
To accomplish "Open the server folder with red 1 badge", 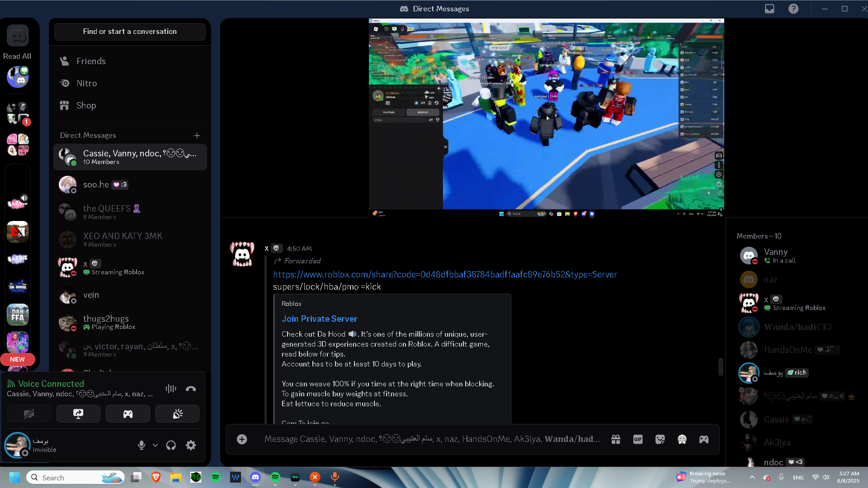I will pyautogui.click(x=18, y=113).
